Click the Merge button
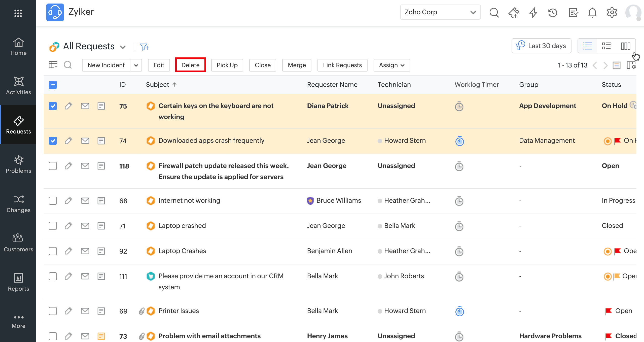 [297, 65]
